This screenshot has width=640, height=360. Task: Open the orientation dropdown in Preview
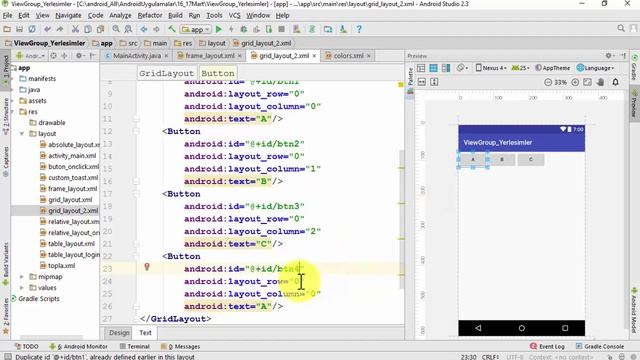(x=462, y=68)
